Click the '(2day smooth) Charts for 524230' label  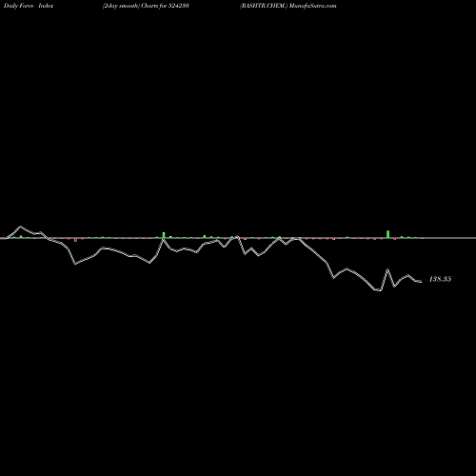pos(146,6)
